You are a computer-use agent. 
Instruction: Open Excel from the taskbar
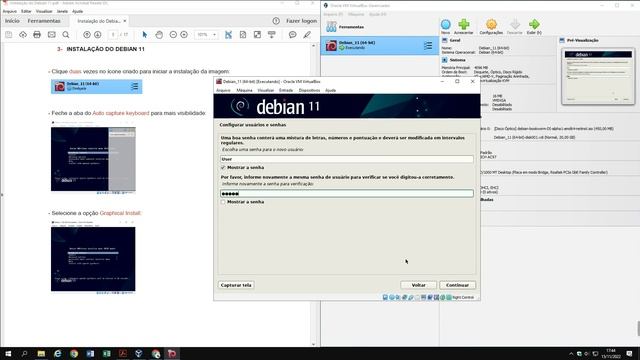[107, 353]
